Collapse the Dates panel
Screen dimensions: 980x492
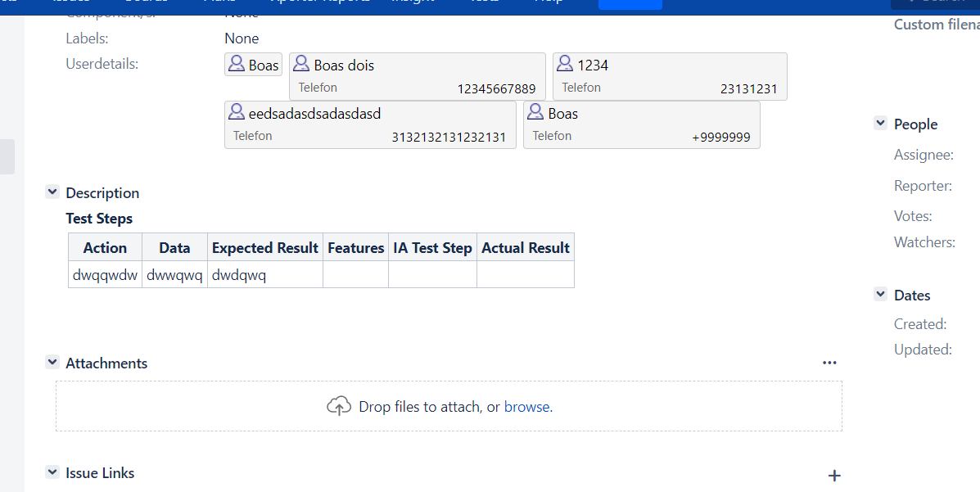pos(880,294)
